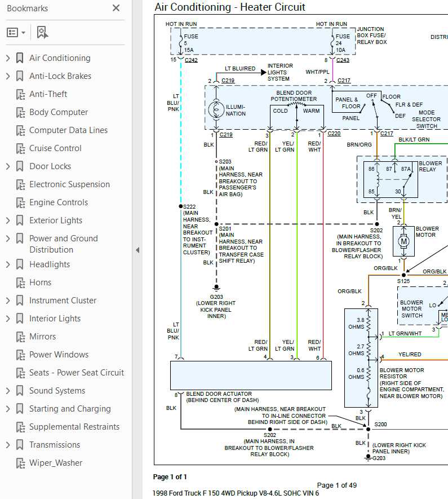Click the Anti-Lock Brakes bookmark icon

[20, 76]
